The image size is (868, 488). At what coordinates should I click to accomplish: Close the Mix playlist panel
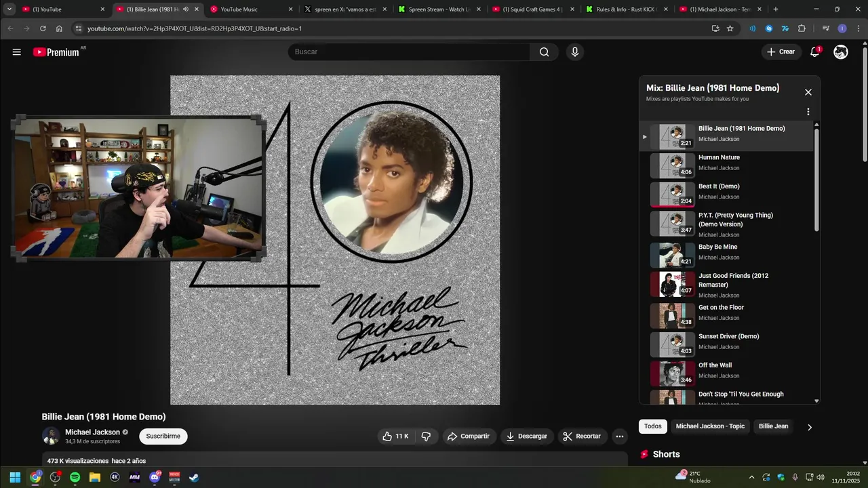pos(808,92)
